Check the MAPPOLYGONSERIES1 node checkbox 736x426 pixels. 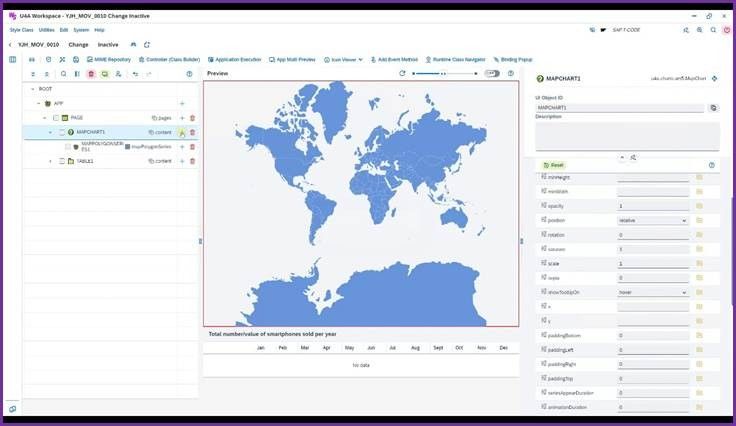coord(68,147)
